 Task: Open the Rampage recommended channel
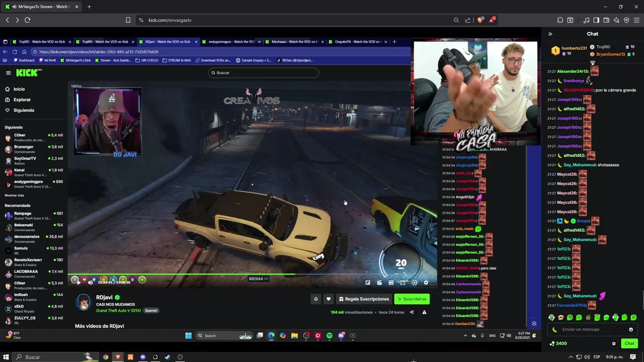pyautogui.click(x=33, y=216)
